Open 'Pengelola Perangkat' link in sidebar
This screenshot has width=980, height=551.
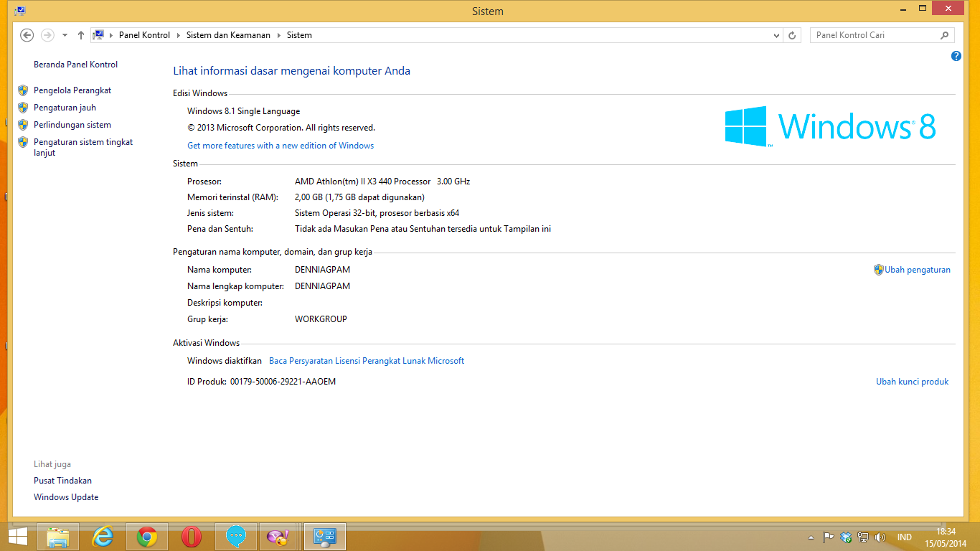point(72,90)
